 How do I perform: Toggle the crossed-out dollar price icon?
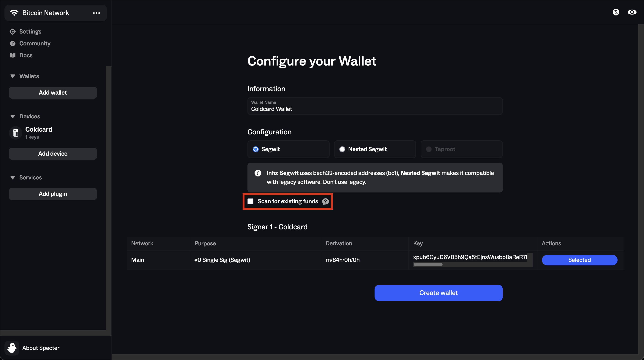(616, 12)
